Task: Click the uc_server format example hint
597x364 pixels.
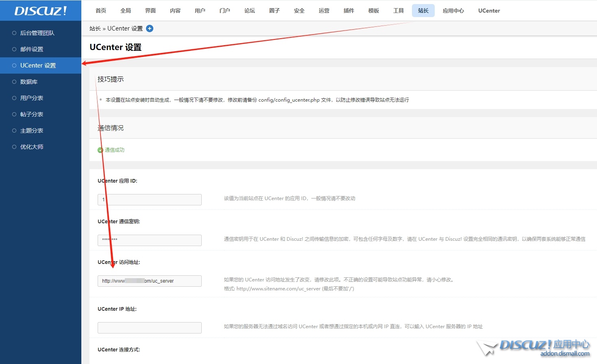Action: coord(289,289)
